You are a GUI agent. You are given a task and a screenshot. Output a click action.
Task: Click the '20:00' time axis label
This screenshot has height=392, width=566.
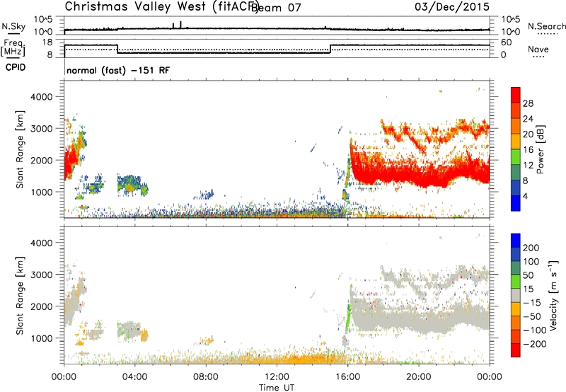click(419, 377)
